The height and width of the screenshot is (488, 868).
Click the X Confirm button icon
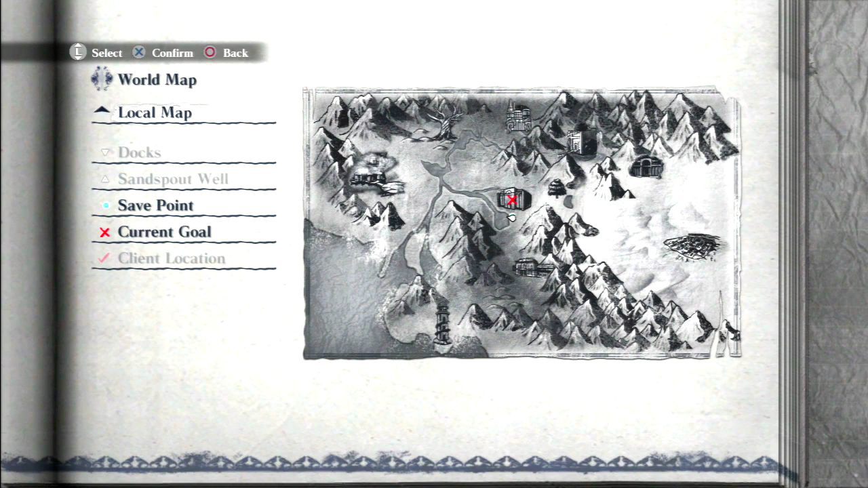(x=139, y=52)
